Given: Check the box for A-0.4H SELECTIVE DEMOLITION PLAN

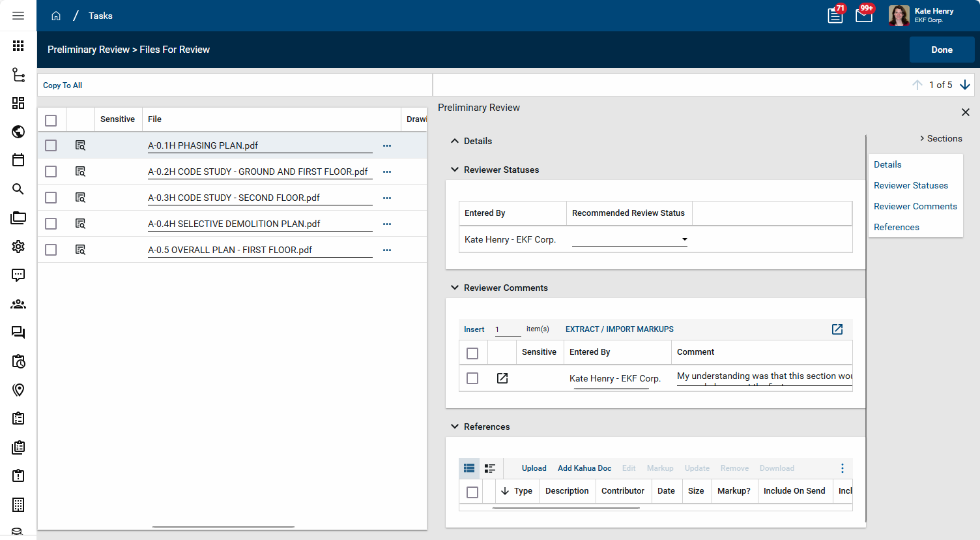Looking at the screenshot, I should [x=51, y=224].
